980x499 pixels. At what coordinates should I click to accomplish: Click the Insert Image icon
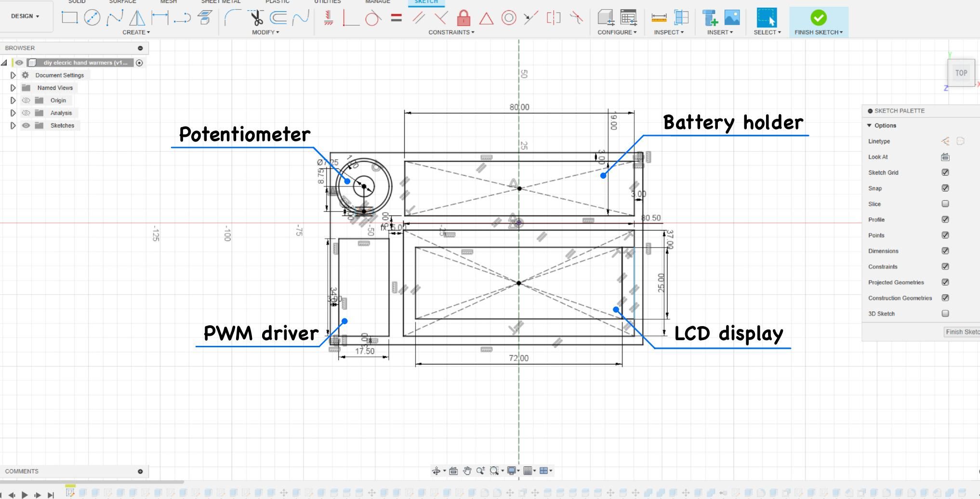click(732, 18)
